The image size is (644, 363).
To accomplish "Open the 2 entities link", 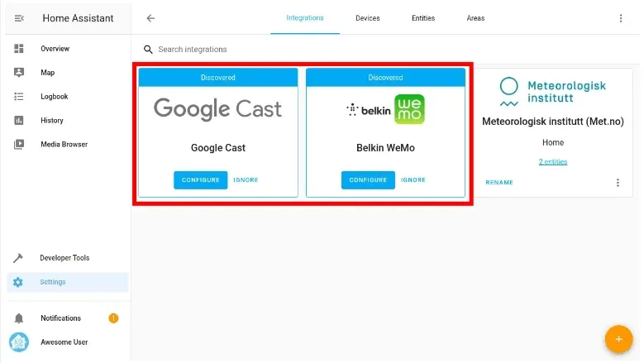I will pos(553,162).
